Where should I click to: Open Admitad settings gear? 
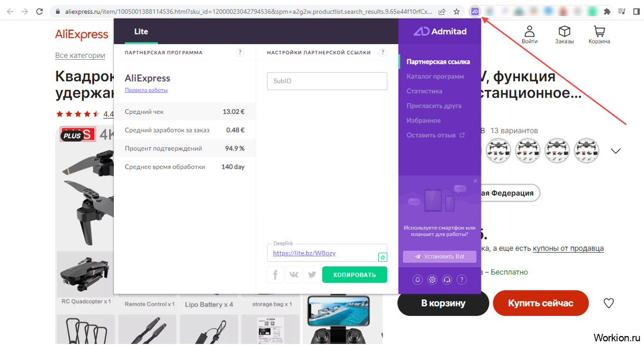click(433, 280)
